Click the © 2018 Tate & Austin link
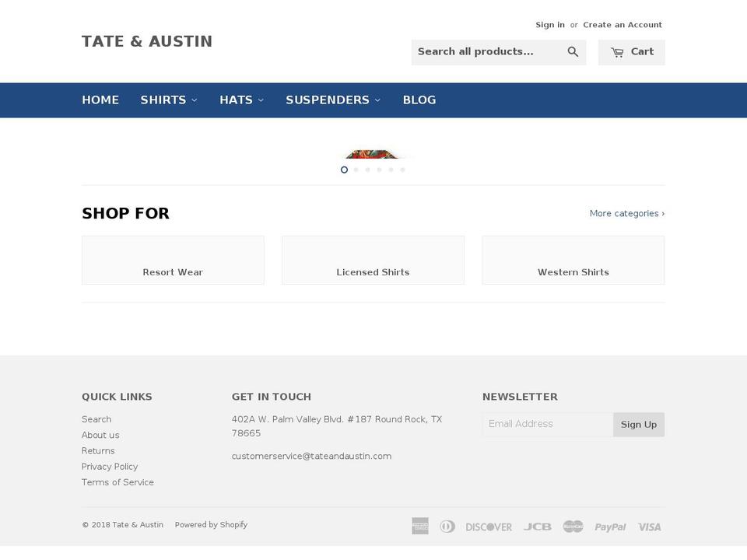747x560 pixels. [122, 524]
